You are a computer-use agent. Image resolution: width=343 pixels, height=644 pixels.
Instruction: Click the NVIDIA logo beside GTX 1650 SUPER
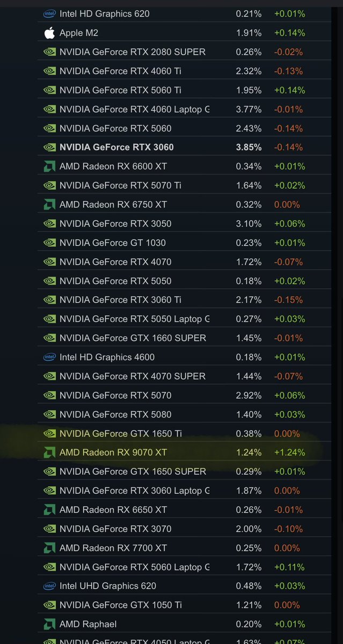[49, 472]
